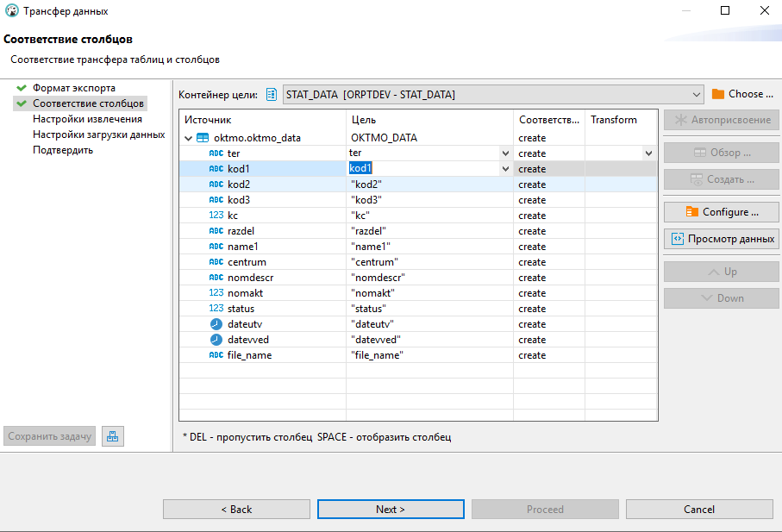Click the Источник column header

pos(263,120)
